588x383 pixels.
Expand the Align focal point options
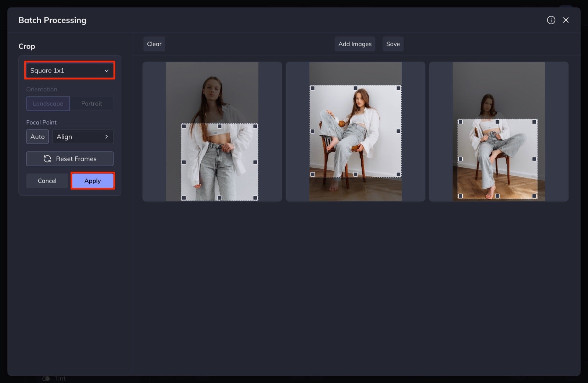(x=83, y=136)
